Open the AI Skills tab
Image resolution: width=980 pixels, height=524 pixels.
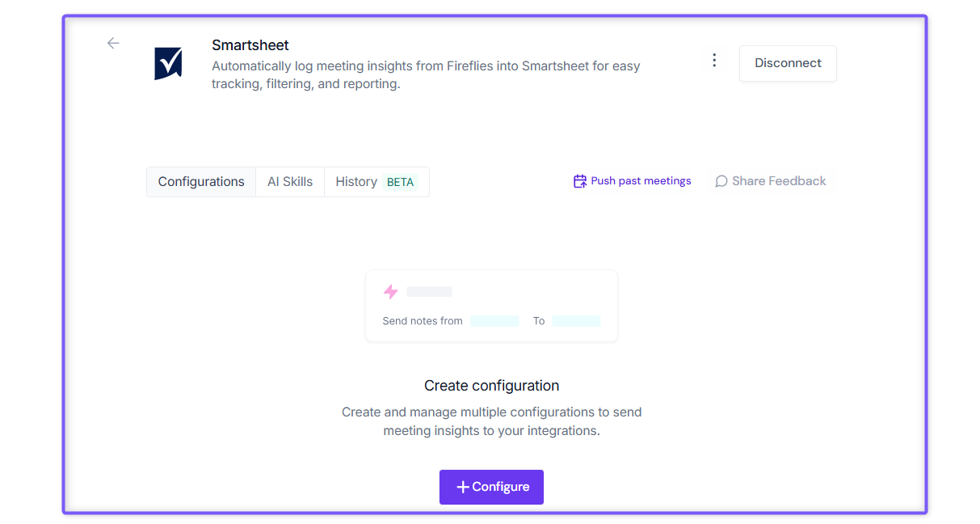coord(290,182)
